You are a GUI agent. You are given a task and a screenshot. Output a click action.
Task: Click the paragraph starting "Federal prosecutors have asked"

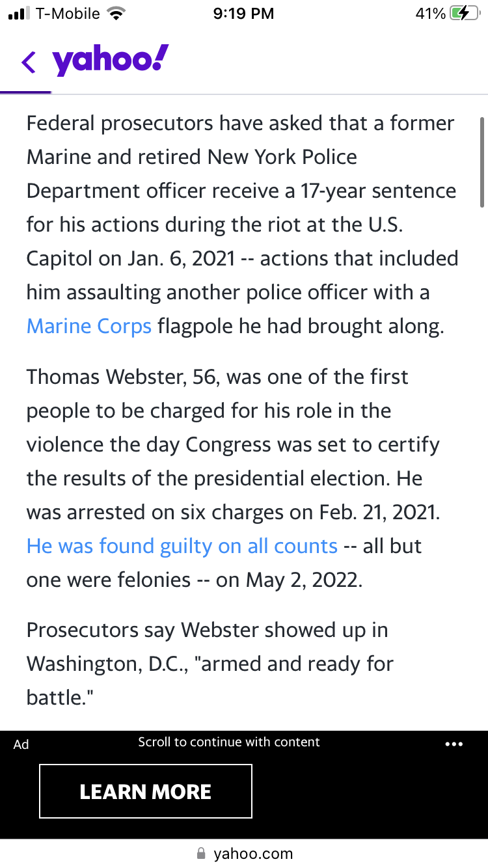coord(242,224)
